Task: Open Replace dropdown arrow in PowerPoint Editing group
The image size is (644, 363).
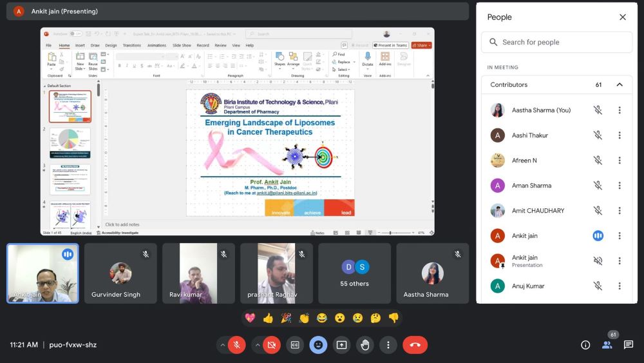Action: point(354,62)
